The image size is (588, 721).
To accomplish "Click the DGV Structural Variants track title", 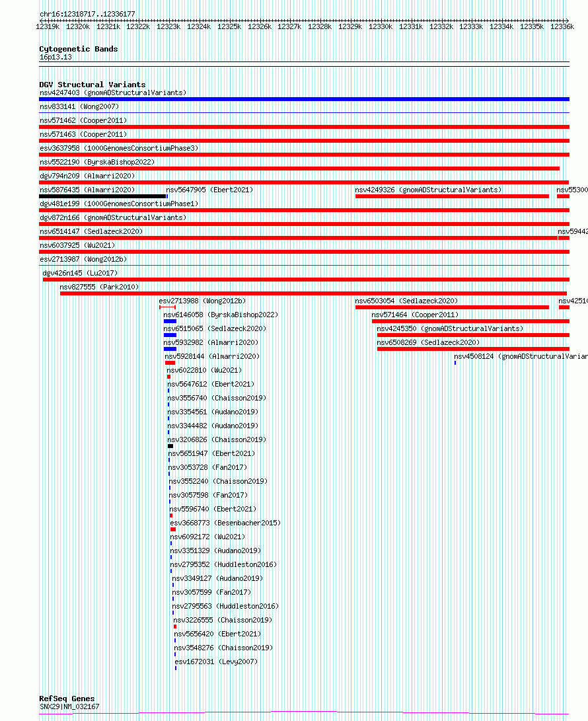I will pyautogui.click(x=92, y=85).
